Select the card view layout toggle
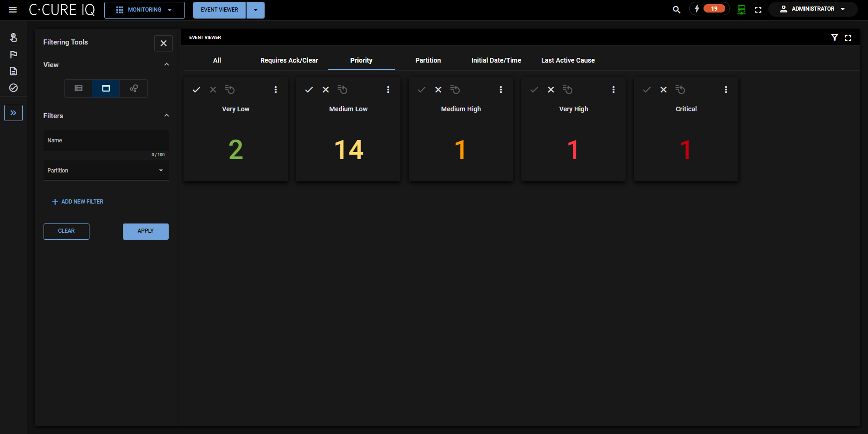Viewport: 868px width, 434px height. pos(106,88)
